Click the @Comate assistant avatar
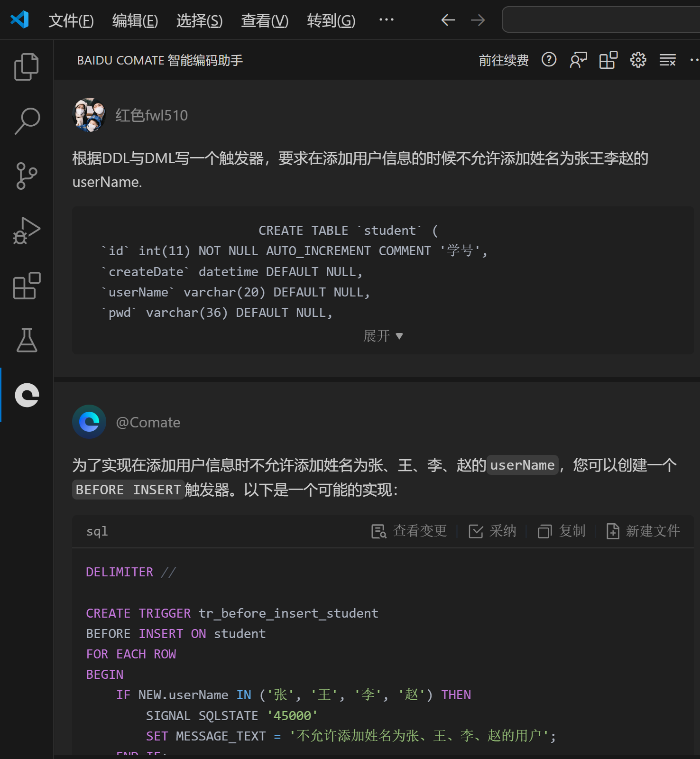The image size is (700, 759). (89, 422)
